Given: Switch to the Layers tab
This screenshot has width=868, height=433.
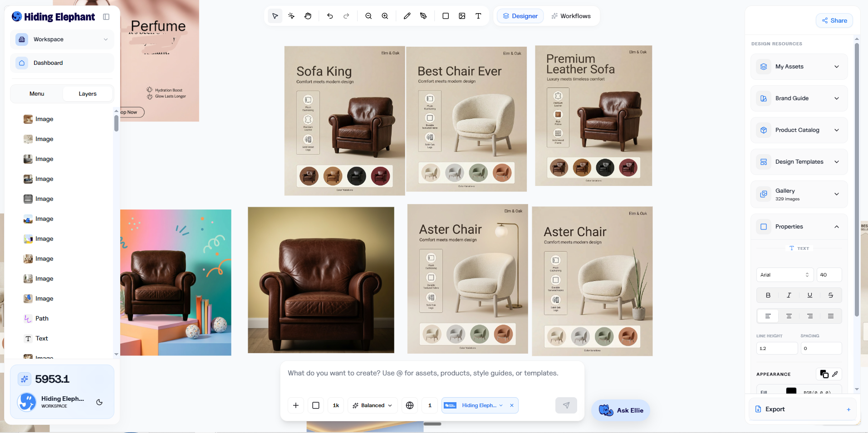Looking at the screenshot, I should tap(88, 94).
